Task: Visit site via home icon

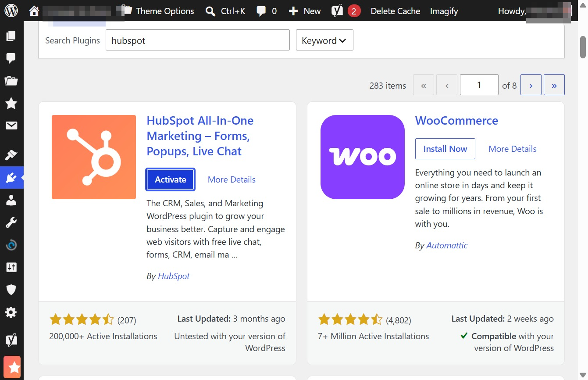Action: (x=34, y=11)
